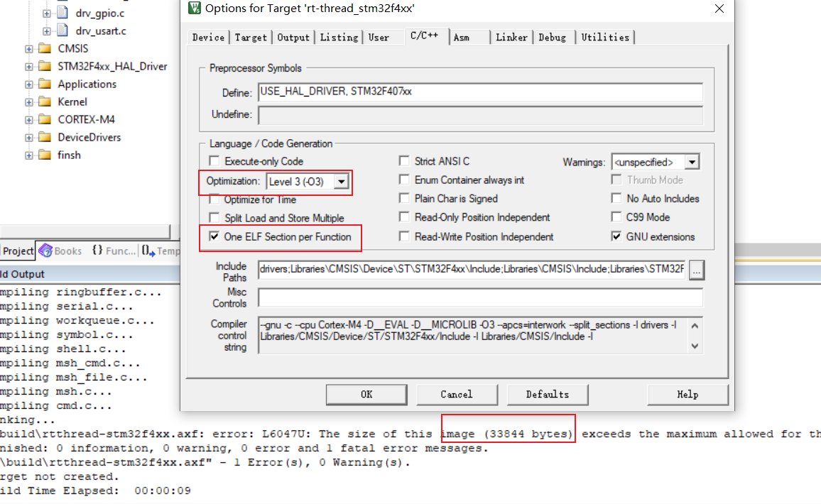
Task: Open the Output tab
Action: click(x=293, y=37)
